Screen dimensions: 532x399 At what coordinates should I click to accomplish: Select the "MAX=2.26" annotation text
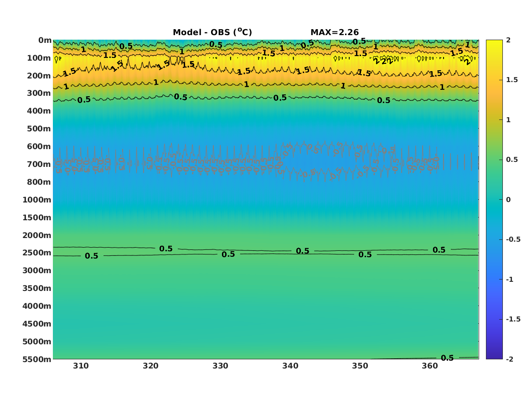335,32
